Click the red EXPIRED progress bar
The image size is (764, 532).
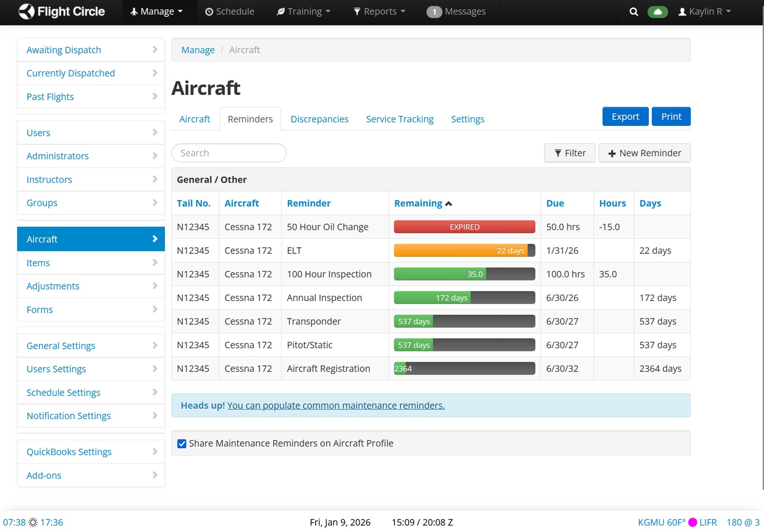[x=464, y=227]
